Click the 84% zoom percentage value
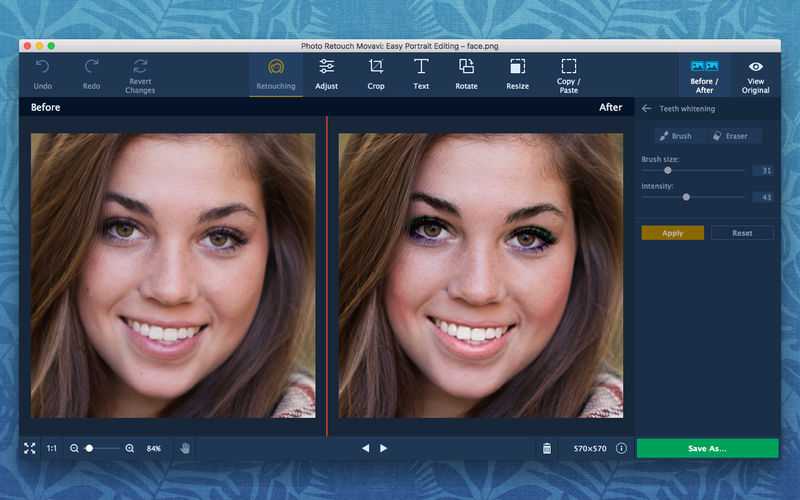Screen dimensions: 800x500 pyautogui.click(x=154, y=448)
